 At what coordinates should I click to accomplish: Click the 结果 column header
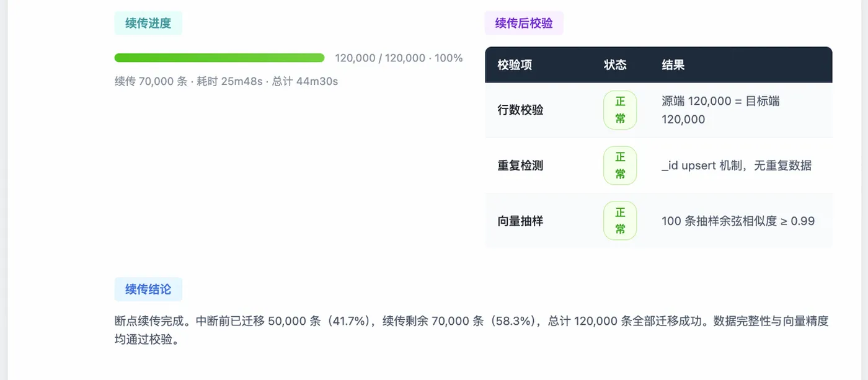coord(673,65)
